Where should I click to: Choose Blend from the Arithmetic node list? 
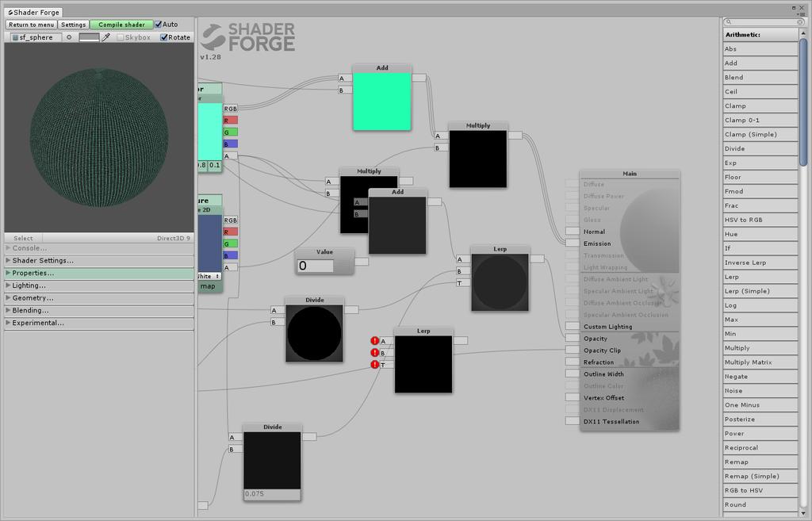pos(760,77)
